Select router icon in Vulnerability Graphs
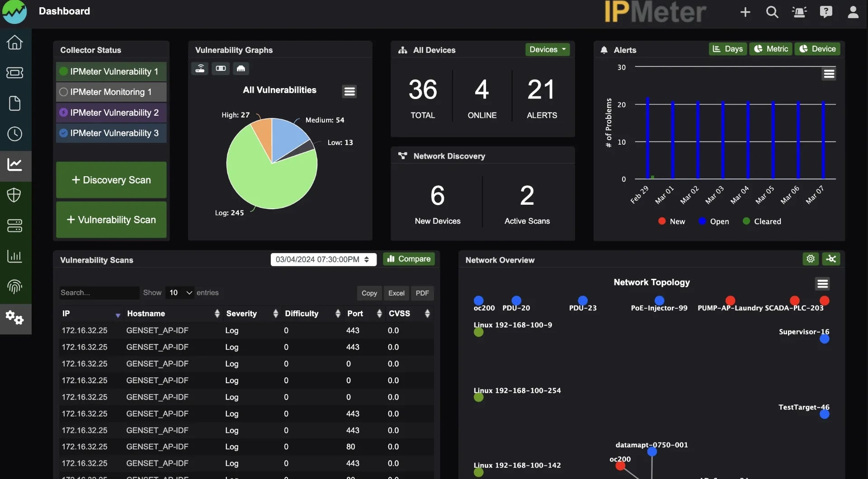 coord(200,69)
